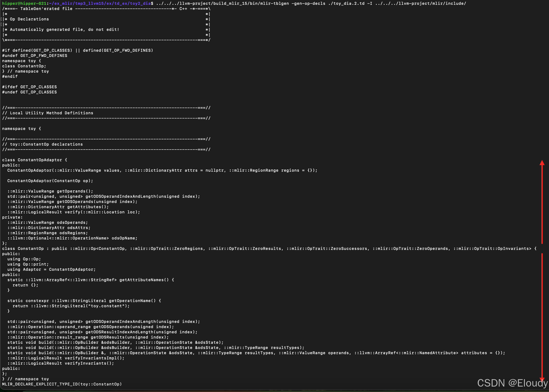Click the "toy.constant" string literal

(106, 306)
